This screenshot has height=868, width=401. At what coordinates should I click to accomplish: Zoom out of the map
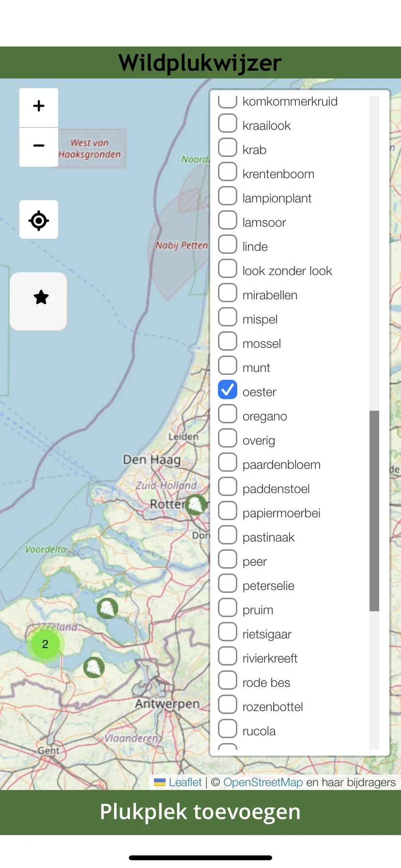click(39, 147)
